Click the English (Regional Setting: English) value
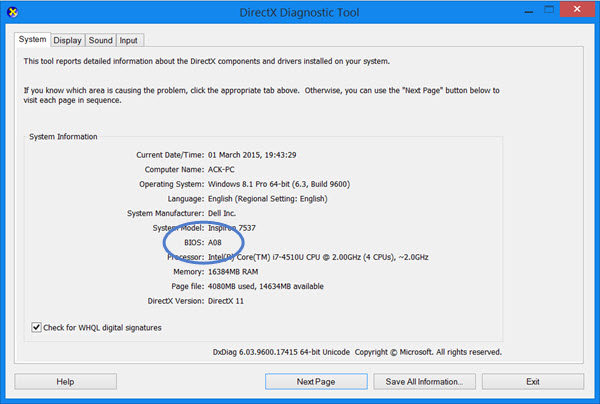Image resolution: width=600 pixels, height=404 pixels. tap(268, 199)
